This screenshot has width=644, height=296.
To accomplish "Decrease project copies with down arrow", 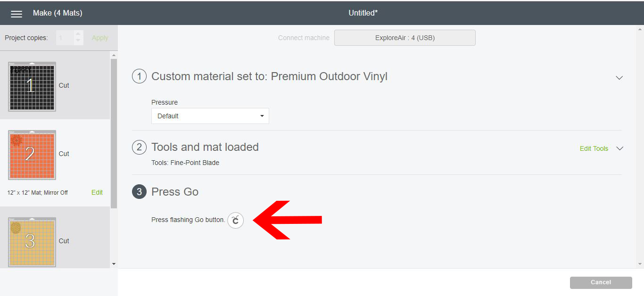I will click(x=79, y=41).
